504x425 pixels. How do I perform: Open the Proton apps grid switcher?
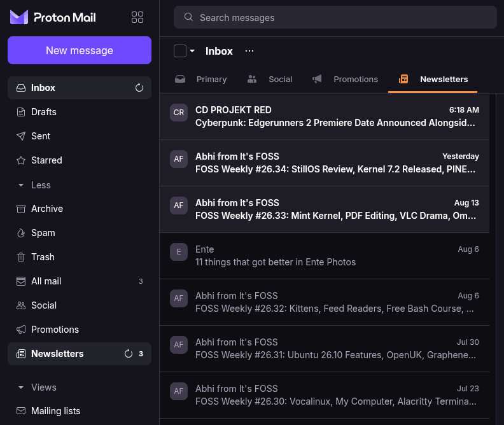[x=137, y=17]
